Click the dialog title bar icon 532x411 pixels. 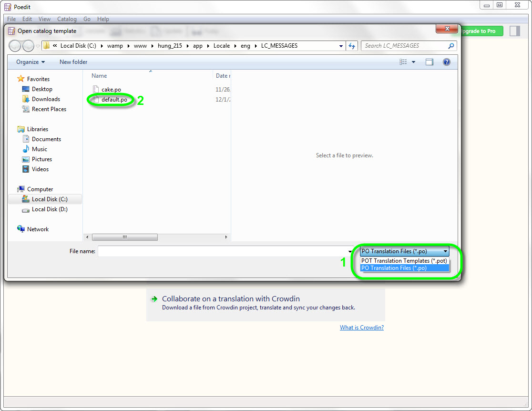point(11,31)
